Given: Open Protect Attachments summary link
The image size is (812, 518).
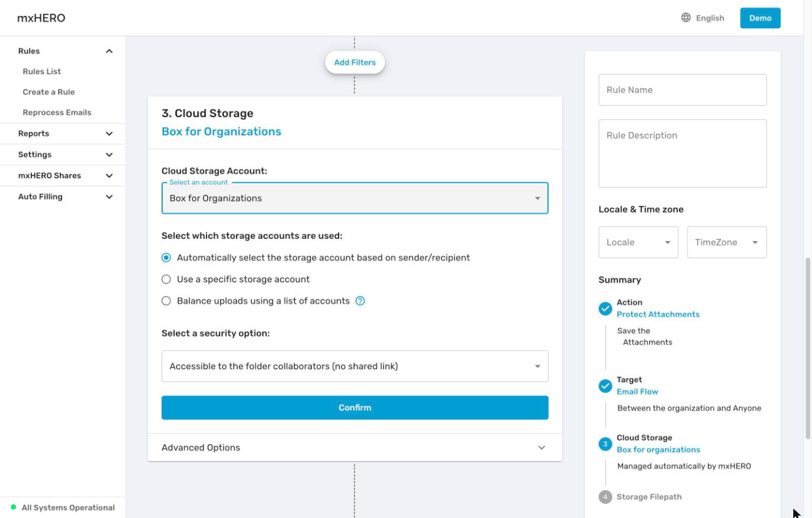Looking at the screenshot, I should (658, 315).
